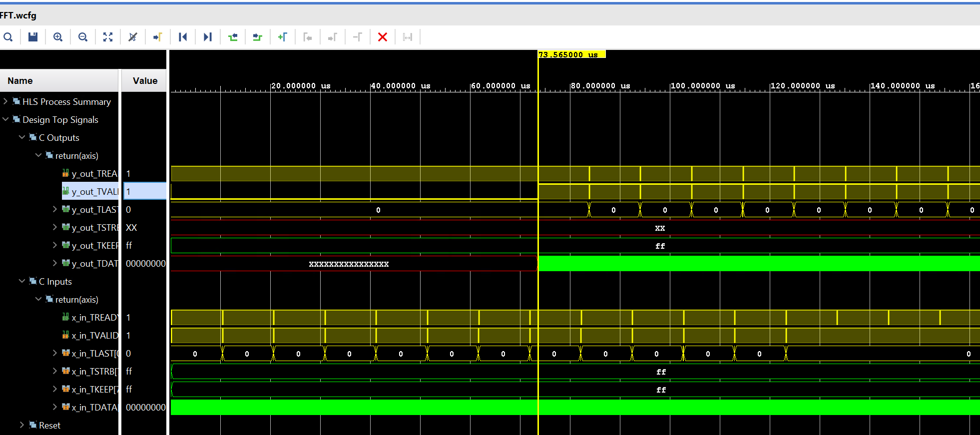Toggle the measurement cursor icon
This screenshot has height=435, width=980.
point(408,37)
